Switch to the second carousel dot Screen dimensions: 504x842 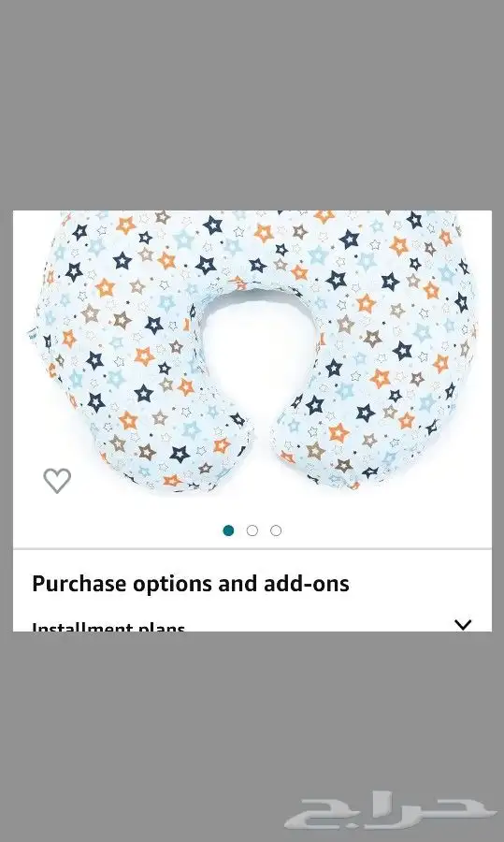[252, 530]
